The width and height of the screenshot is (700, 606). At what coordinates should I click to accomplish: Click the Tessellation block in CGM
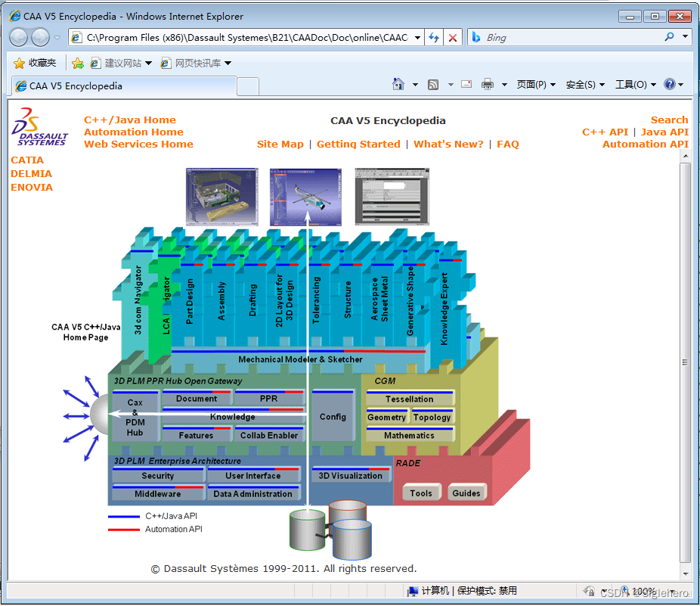pos(410,399)
